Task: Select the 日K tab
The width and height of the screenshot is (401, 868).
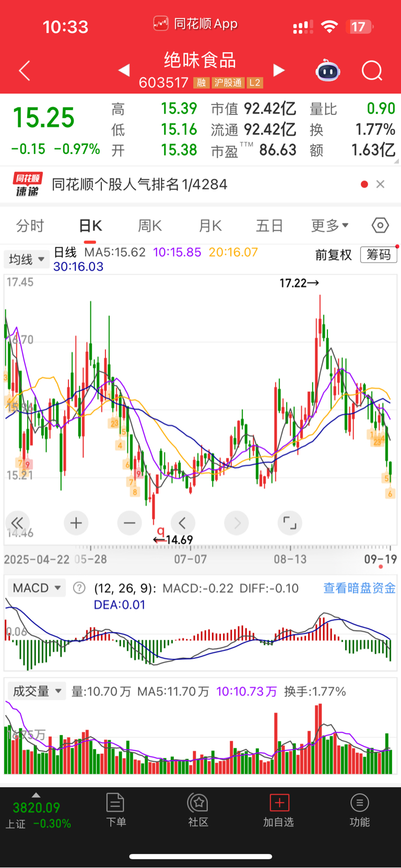Action: 90,226
